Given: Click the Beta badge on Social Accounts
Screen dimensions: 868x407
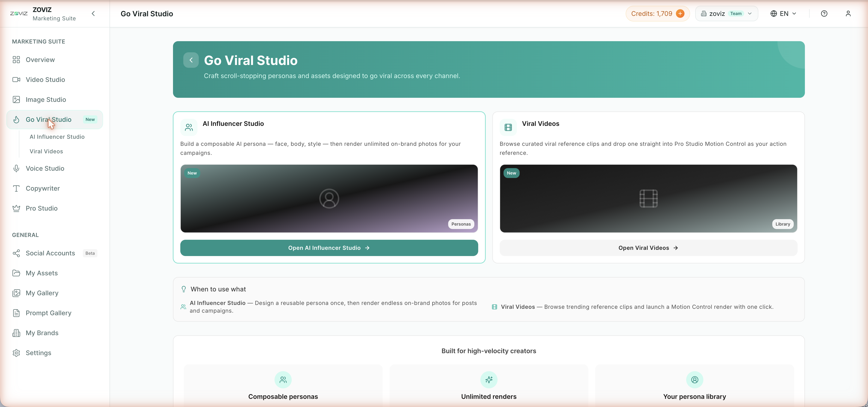Looking at the screenshot, I should (90, 253).
